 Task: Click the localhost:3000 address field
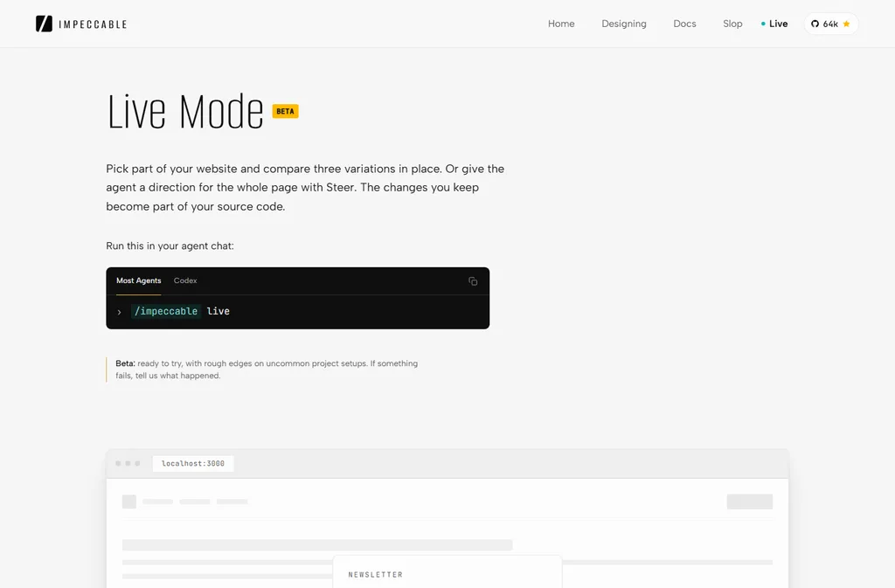coord(193,464)
